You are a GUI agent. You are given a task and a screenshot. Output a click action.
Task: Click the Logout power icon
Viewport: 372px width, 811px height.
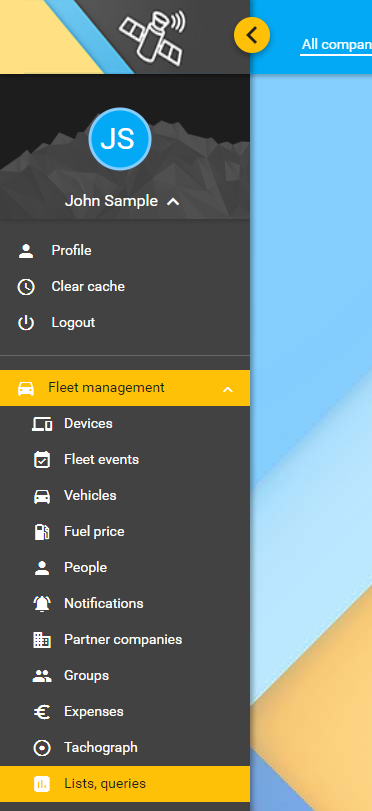click(x=26, y=323)
